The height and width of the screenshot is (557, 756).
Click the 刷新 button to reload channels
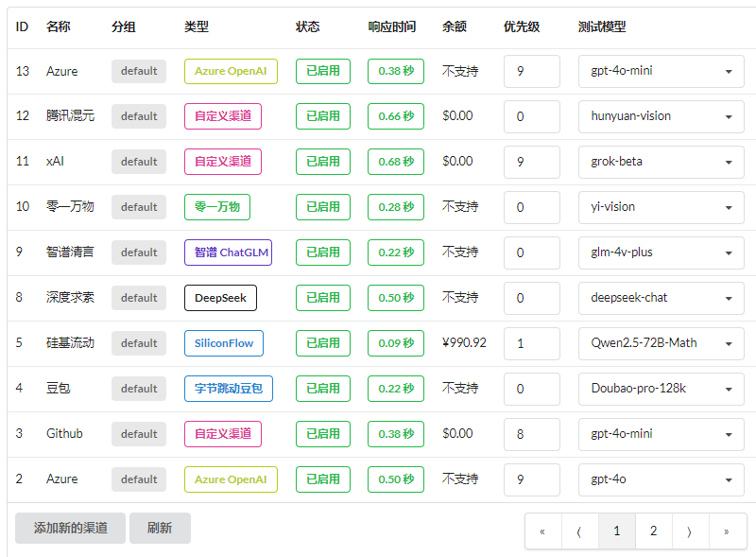tap(160, 528)
